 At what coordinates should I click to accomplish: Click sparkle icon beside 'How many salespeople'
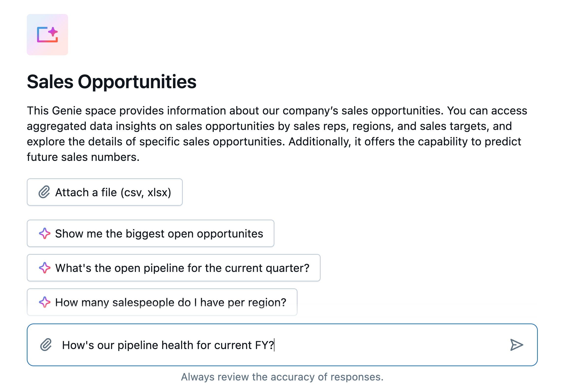tap(45, 302)
